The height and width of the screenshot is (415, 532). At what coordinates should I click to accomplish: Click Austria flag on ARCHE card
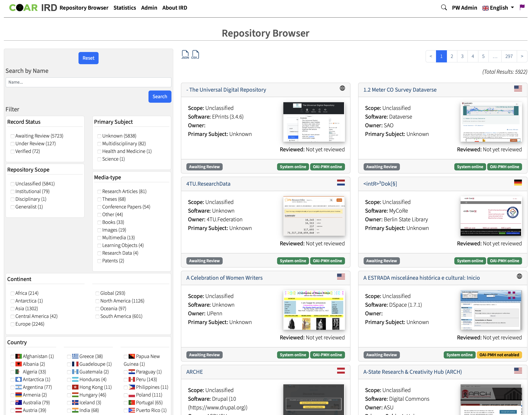click(341, 370)
